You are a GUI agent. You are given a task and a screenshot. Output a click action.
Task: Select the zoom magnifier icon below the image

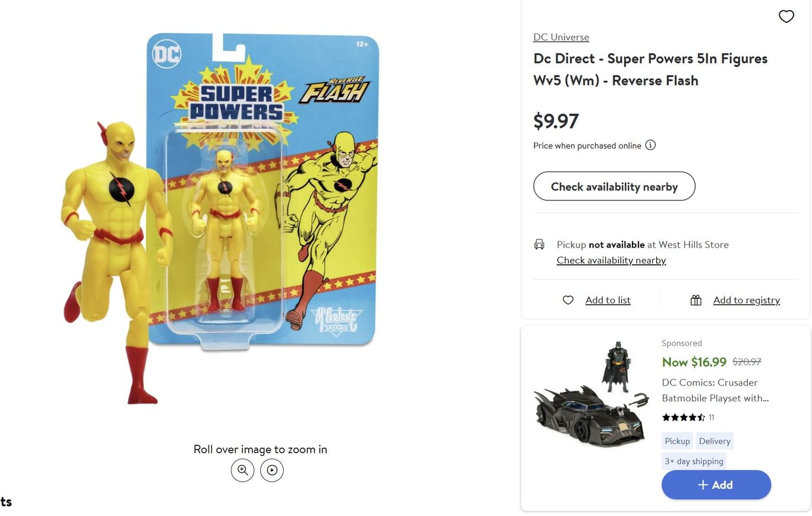pos(243,470)
